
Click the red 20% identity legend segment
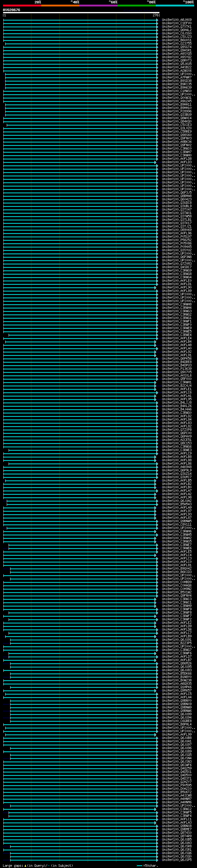pyautogui.click(x=22, y=6)
